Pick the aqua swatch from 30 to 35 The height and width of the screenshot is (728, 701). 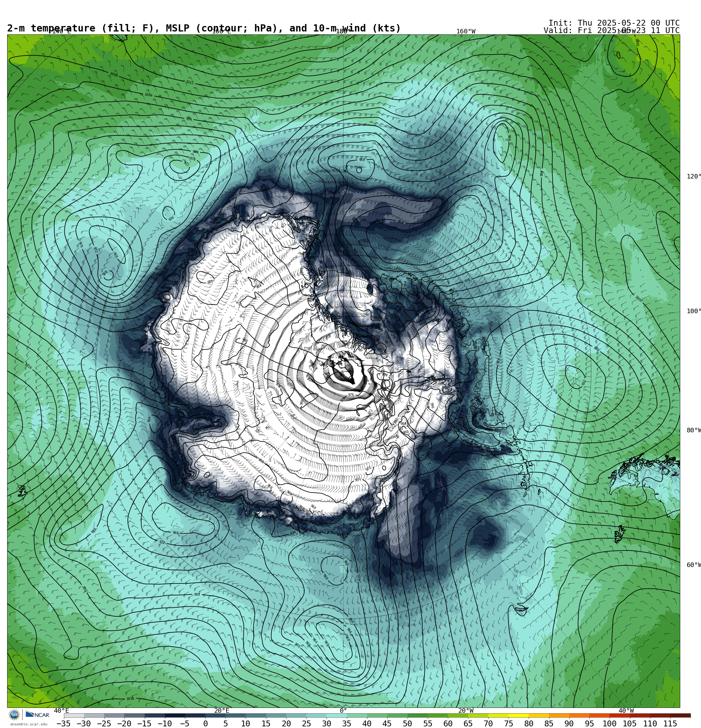coord(337,715)
